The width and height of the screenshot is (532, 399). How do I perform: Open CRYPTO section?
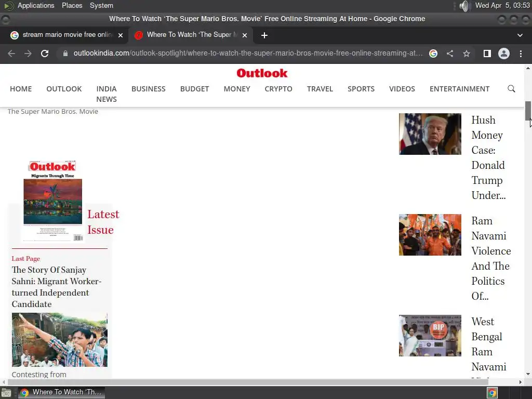(278, 89)
